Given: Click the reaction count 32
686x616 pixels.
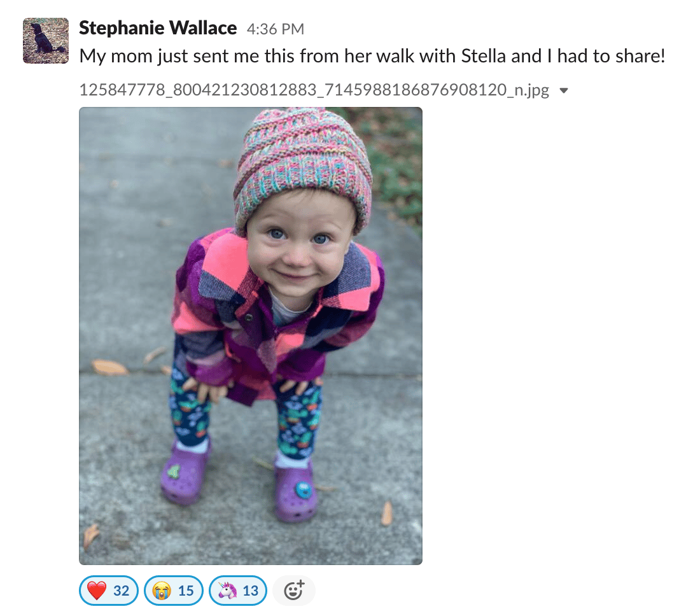Looking at the screenshot, I should (121, 591).
